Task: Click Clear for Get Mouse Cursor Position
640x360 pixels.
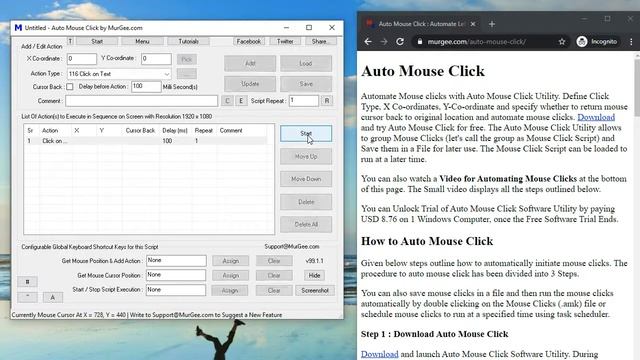Action: [x=274, y=276]
